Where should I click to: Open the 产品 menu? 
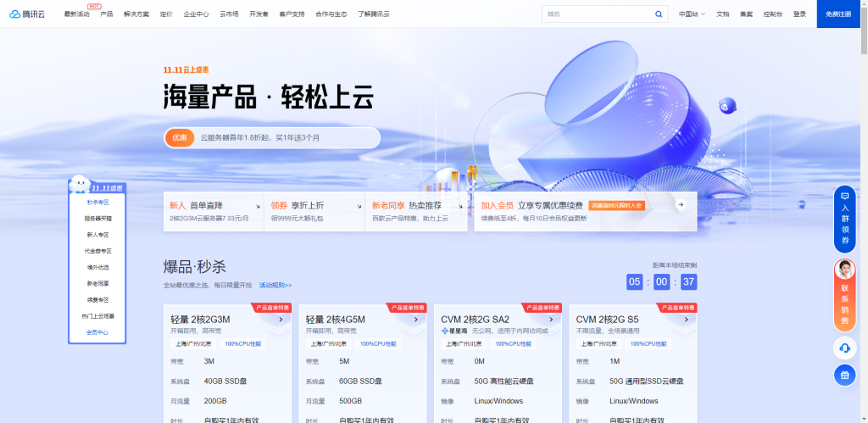[106, 14]
